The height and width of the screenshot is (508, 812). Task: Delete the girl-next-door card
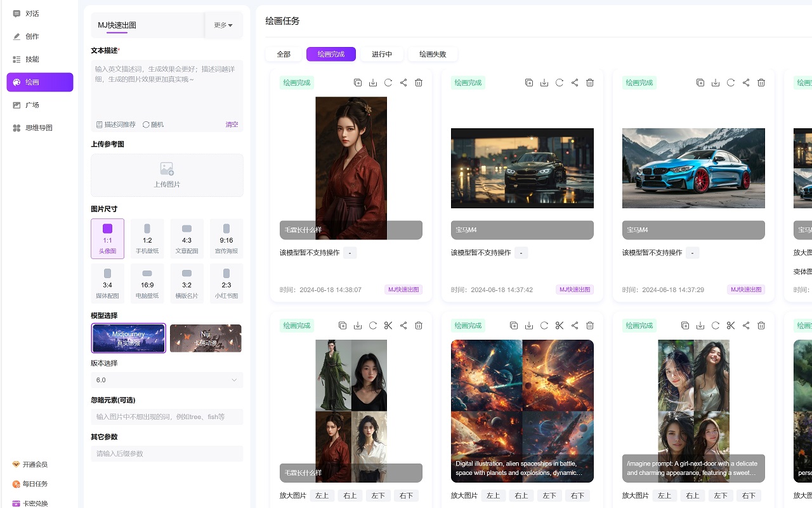(x=761, y=326)
